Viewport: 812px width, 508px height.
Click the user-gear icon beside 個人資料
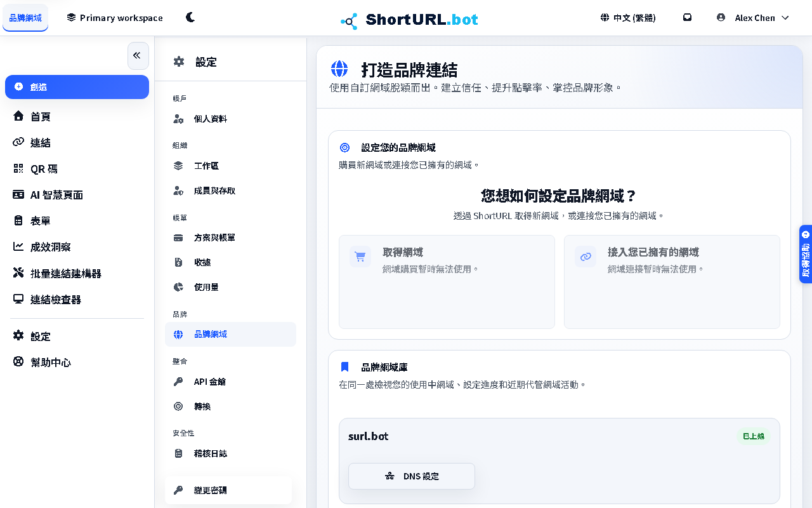(x=179, y=119)
